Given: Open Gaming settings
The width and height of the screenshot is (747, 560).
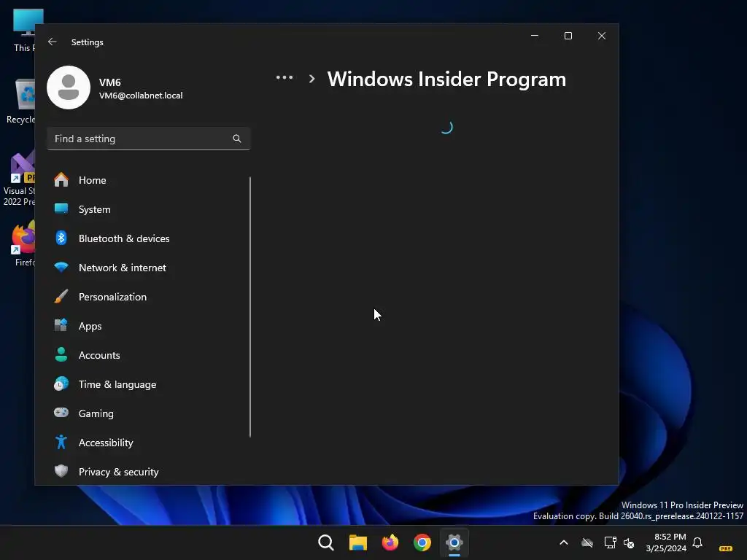Looking at the screenshot, I should [149, 413].
